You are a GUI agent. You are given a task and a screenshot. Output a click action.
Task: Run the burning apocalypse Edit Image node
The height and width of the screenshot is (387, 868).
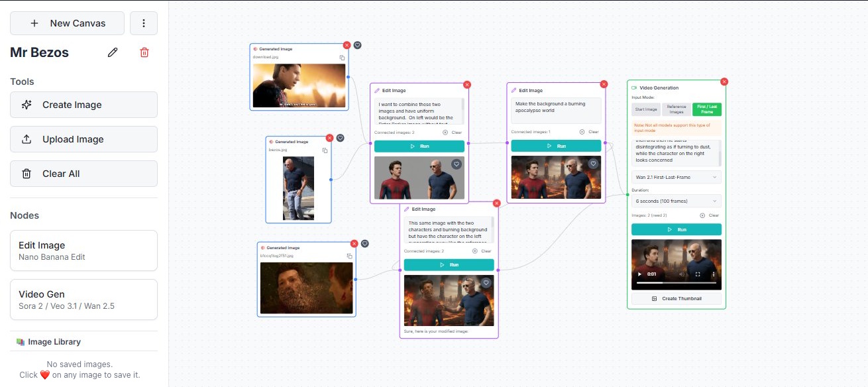click(x=556, y=145)
